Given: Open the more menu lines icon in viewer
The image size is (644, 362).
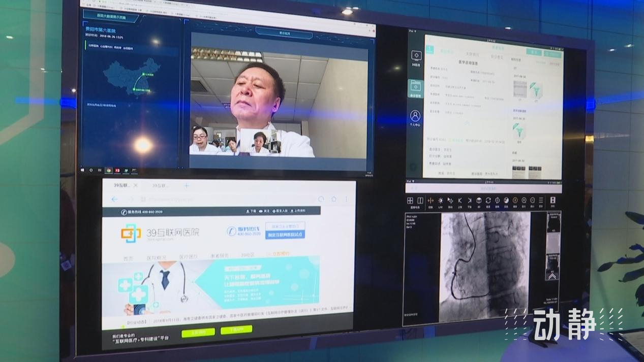Looking at the screenshot, I should pos(541,201).
